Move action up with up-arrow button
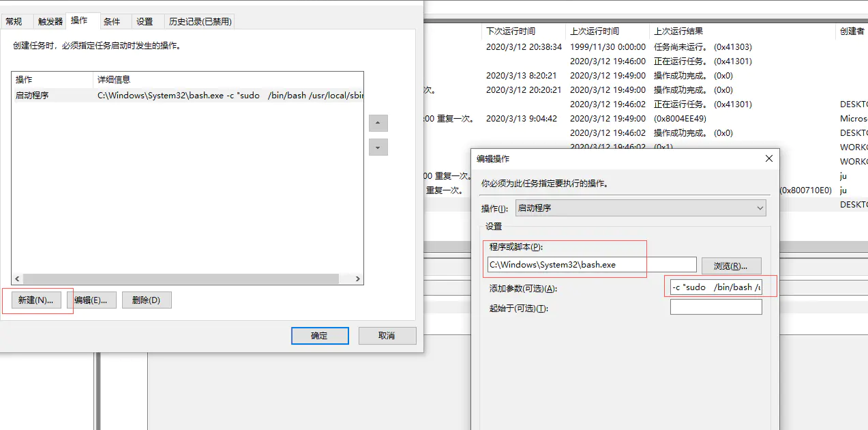This screenshot has width=868, height=430. (x=378, y=124)
